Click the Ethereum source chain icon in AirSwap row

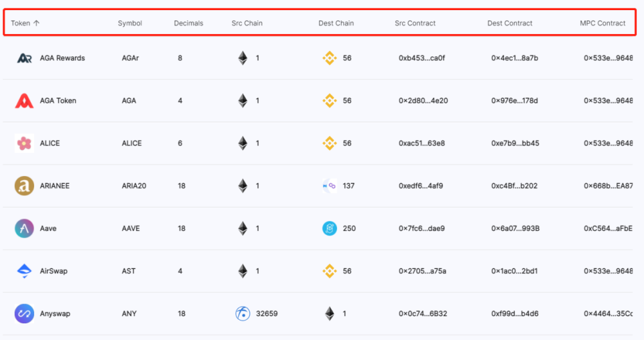click(243, 271)
